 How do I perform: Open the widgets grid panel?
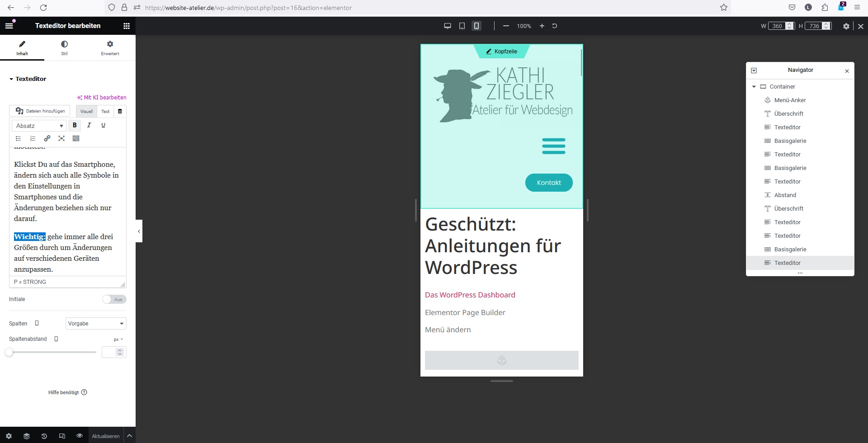(127, 26)
